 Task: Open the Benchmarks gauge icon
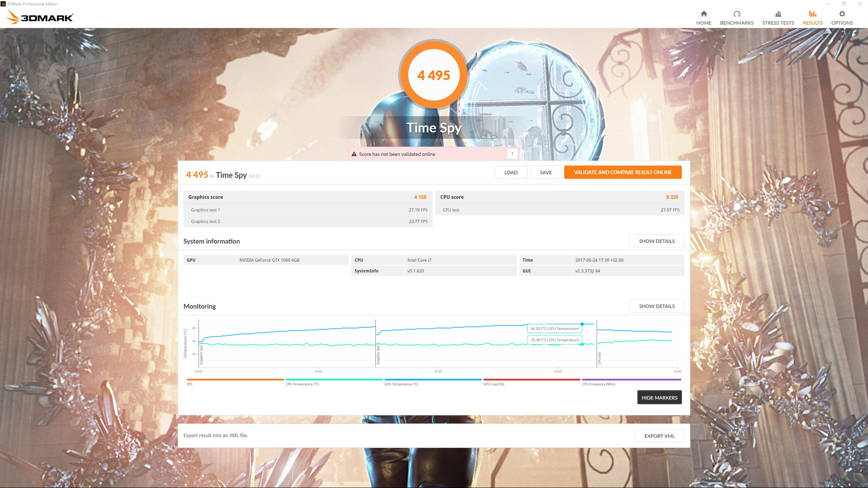click(736, 14)
